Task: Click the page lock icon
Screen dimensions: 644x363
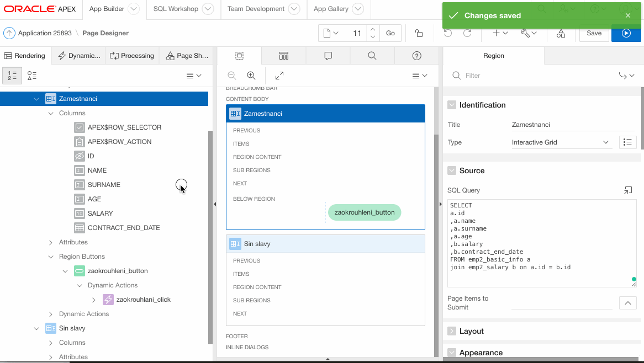Action: tap(419, 33)
